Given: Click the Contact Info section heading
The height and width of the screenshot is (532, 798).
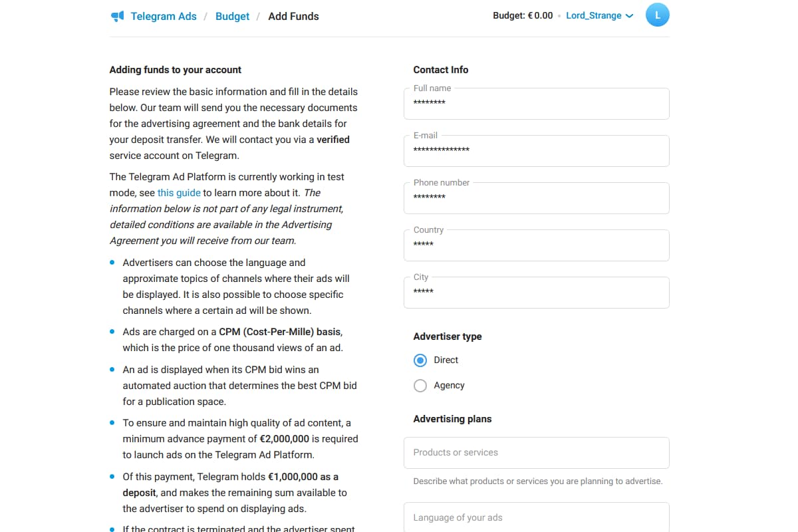Looking at the screenshot, I should [440, 70].
